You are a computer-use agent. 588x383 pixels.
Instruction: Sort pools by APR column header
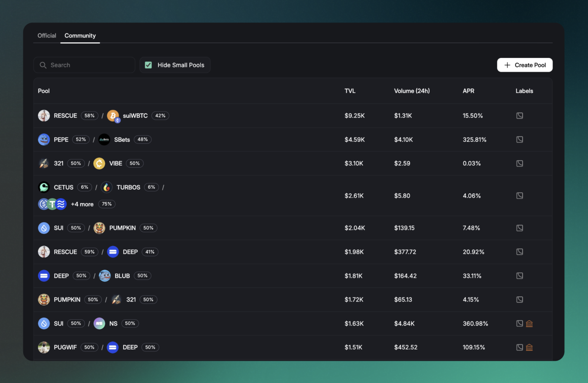tap(468, 91)
